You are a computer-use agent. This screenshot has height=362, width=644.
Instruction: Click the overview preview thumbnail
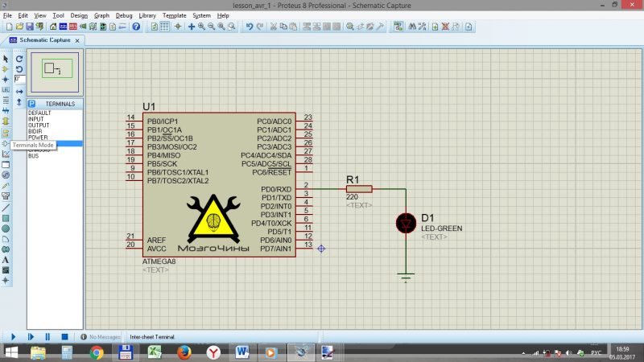pyautogui.click(x=55, y=72)
